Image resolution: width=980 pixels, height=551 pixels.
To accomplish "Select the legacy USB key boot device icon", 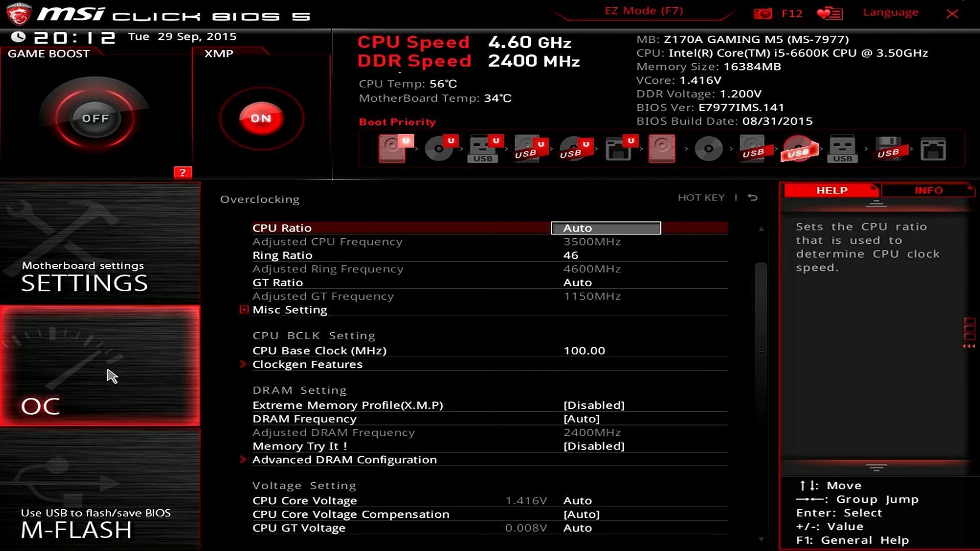I will (x=842, y=149).
